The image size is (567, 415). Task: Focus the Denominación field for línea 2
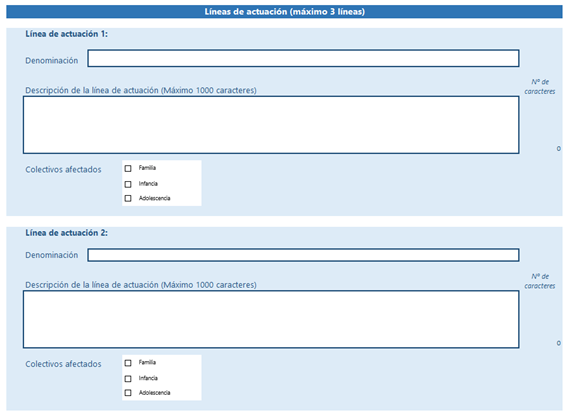tap(303, 255)
